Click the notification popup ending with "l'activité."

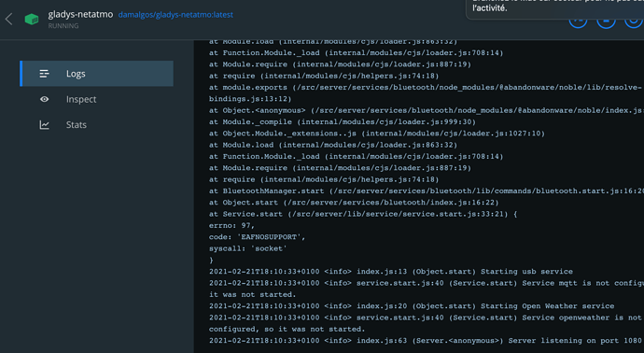click(x=554, y=8)
